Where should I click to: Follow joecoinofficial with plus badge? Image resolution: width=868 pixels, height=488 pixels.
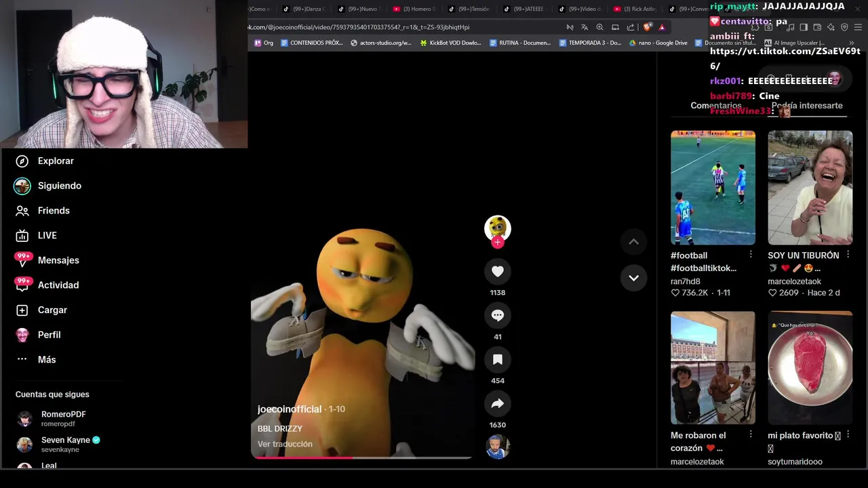(x=497, y=242)
